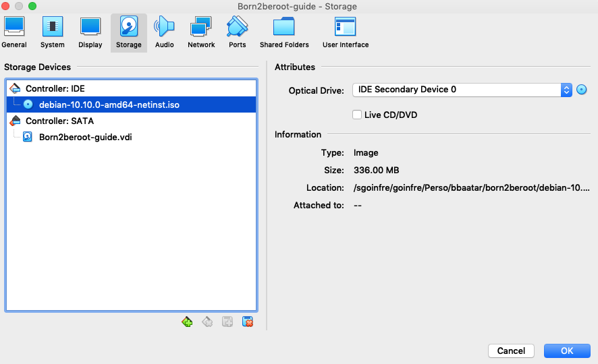Click the choose disk image disc button
This screenshot has width=598, height=364.
(x=582, y=90)
